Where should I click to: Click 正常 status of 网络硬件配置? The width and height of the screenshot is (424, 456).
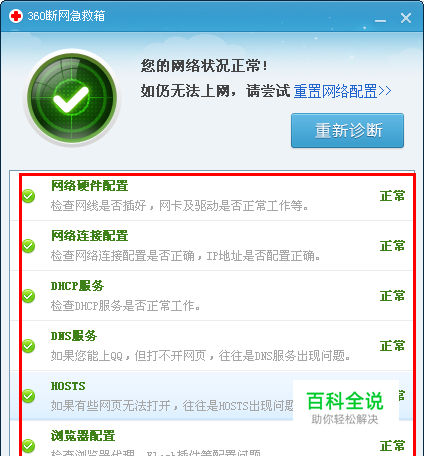pos(392,196)
